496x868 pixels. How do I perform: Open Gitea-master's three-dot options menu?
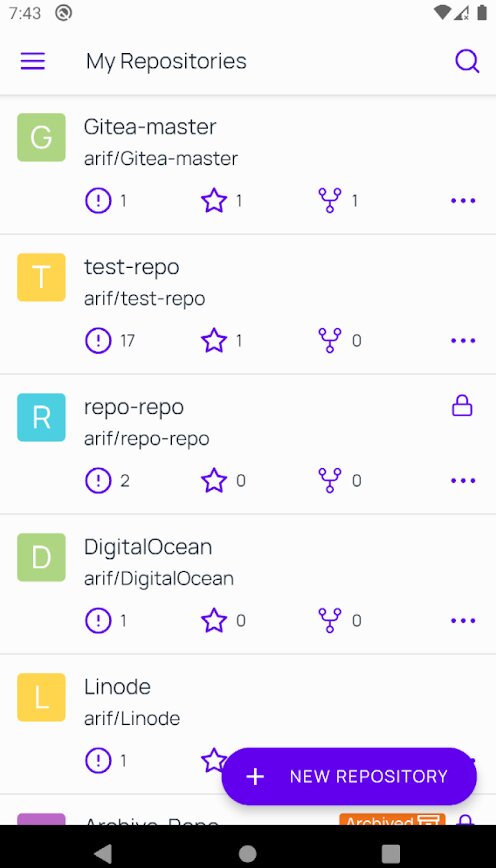pos(463,200)
